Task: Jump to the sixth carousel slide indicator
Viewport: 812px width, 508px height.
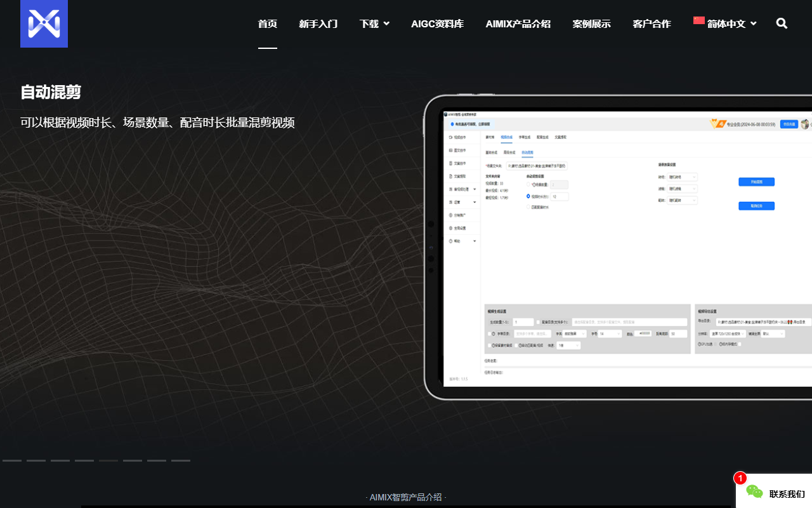Action: click(x=133, y=460)
